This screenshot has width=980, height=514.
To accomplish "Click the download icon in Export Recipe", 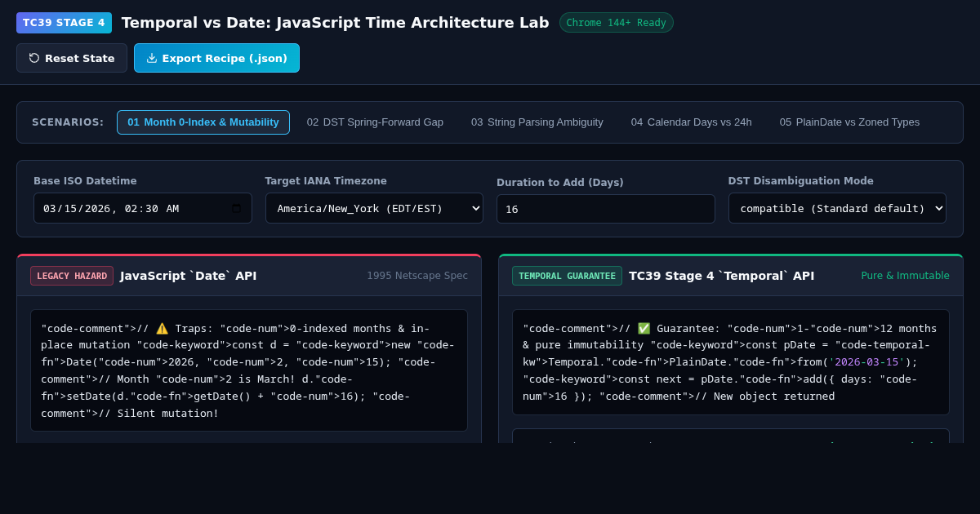I will 152,58.
